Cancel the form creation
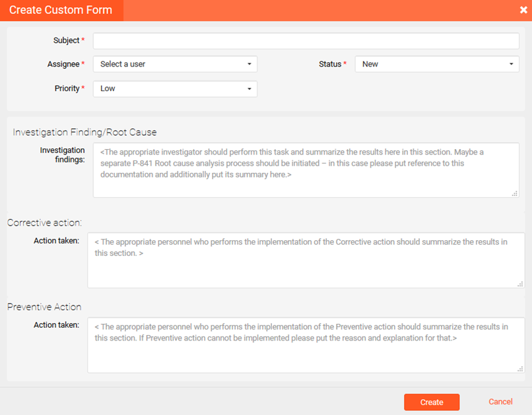Screen dimensions: 532x415 tap(500, 402)
